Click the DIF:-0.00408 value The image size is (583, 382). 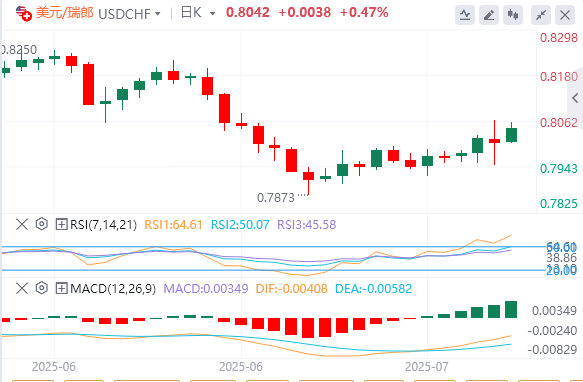coord(292,289)
